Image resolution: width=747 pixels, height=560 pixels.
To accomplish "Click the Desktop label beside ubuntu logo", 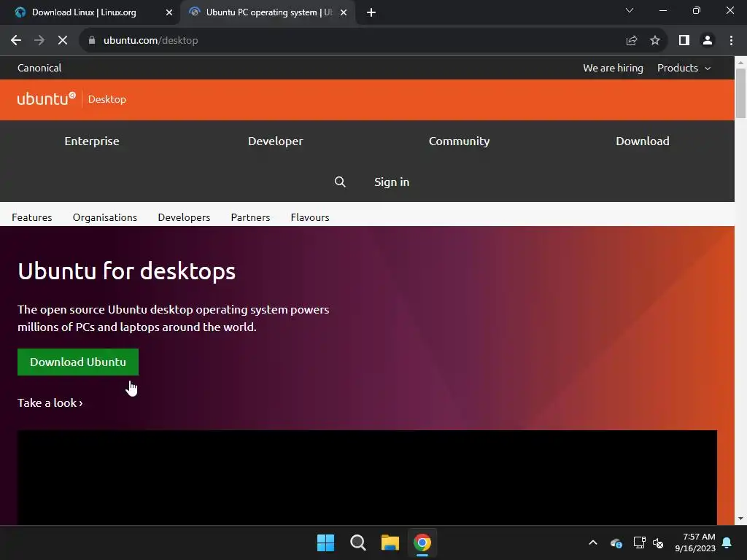I will point(107,99).
